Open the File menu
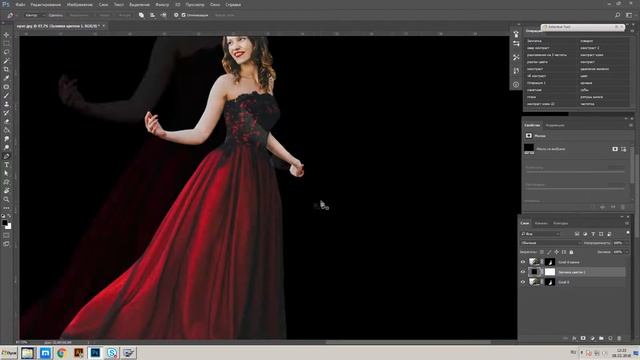Viewport: 640px width, 360px height. tap(20, 4)
